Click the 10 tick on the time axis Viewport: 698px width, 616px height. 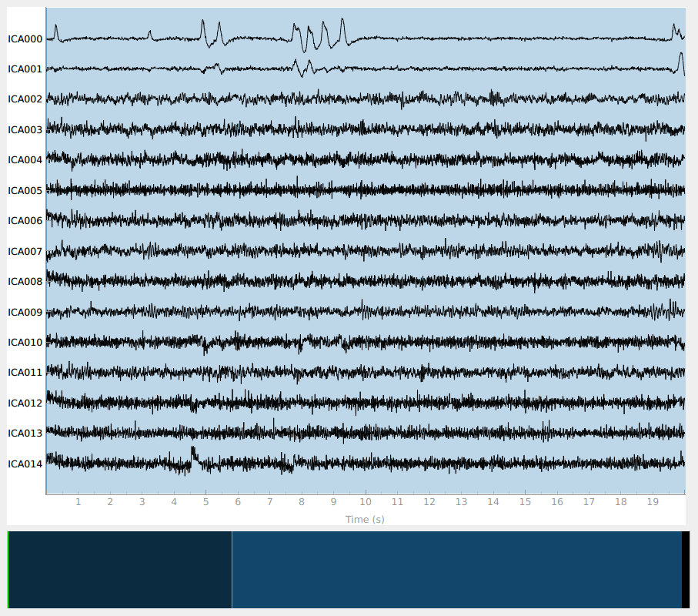(366, 502)
